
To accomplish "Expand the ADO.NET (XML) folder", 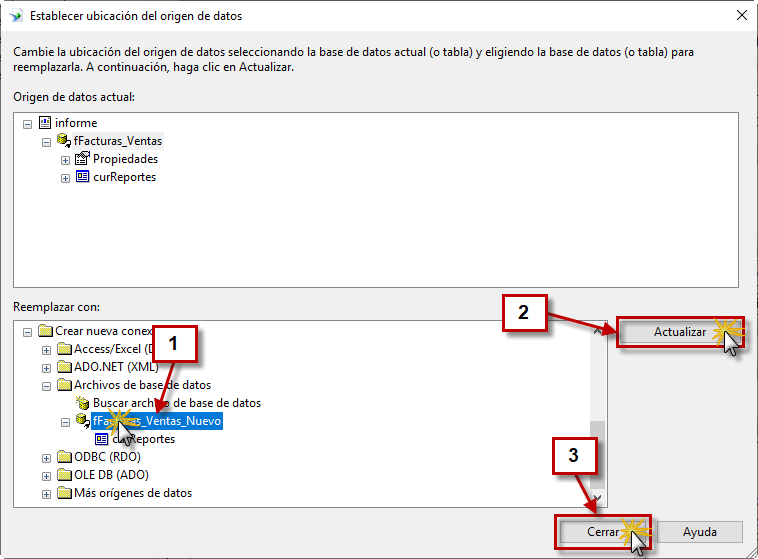I will click(x=46, y=368).
